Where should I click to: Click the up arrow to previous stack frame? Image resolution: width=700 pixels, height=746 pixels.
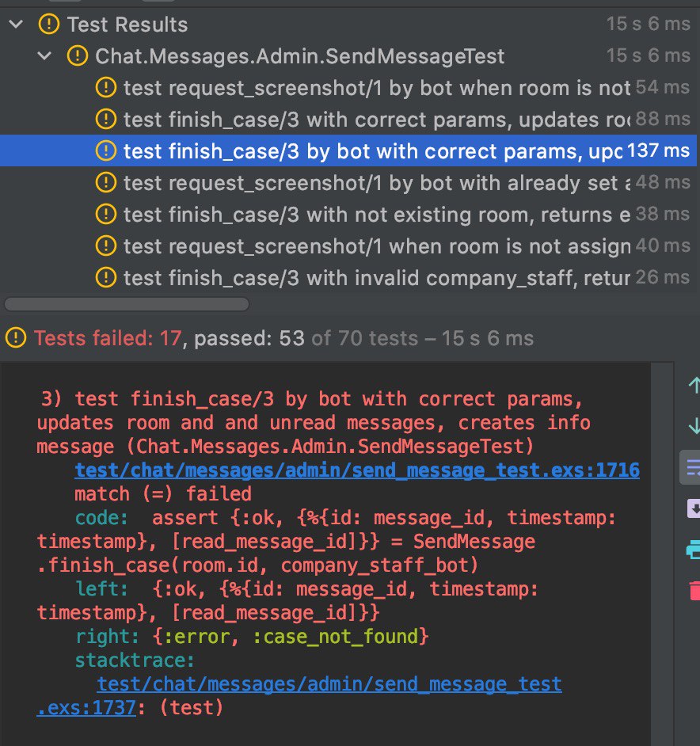click(x=694, y=384)
